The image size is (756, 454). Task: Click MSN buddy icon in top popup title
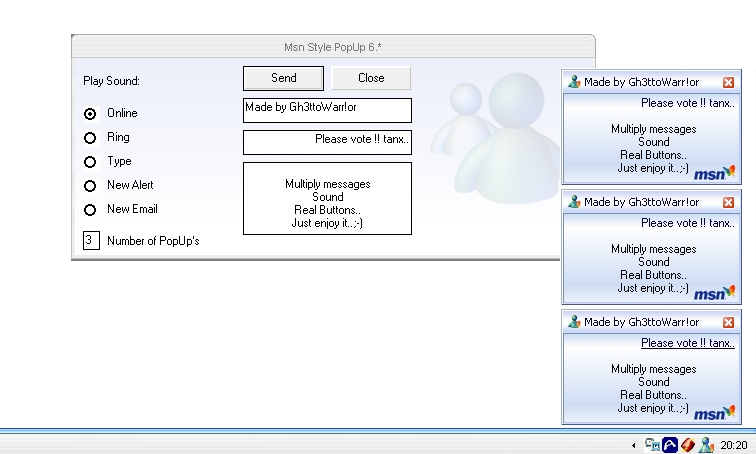[x=574, y=82]
